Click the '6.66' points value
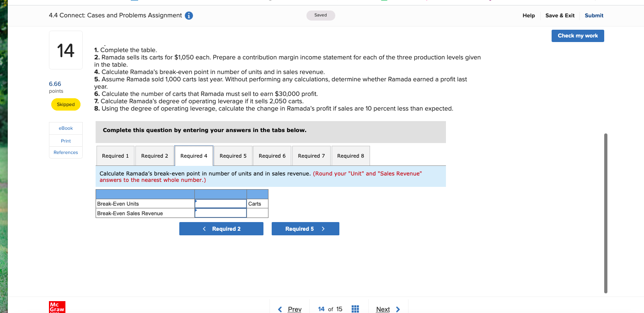The image size is (644, 313). [x=55, y=84]
